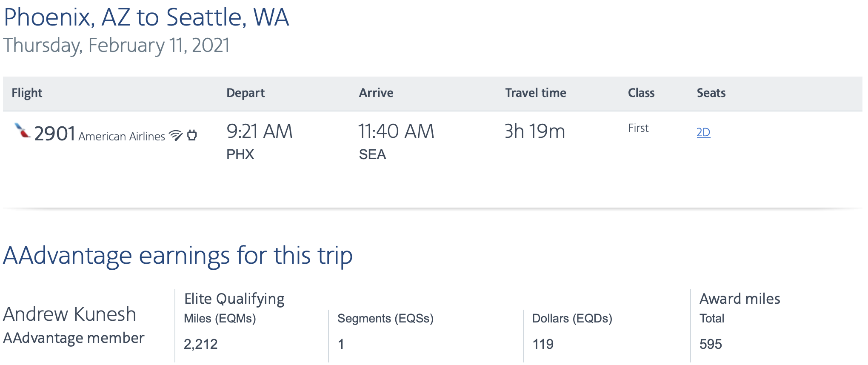Click member name Andrew Kunesh
The height and width of the screenshot is (365, 868).
(x=69, y=314)
